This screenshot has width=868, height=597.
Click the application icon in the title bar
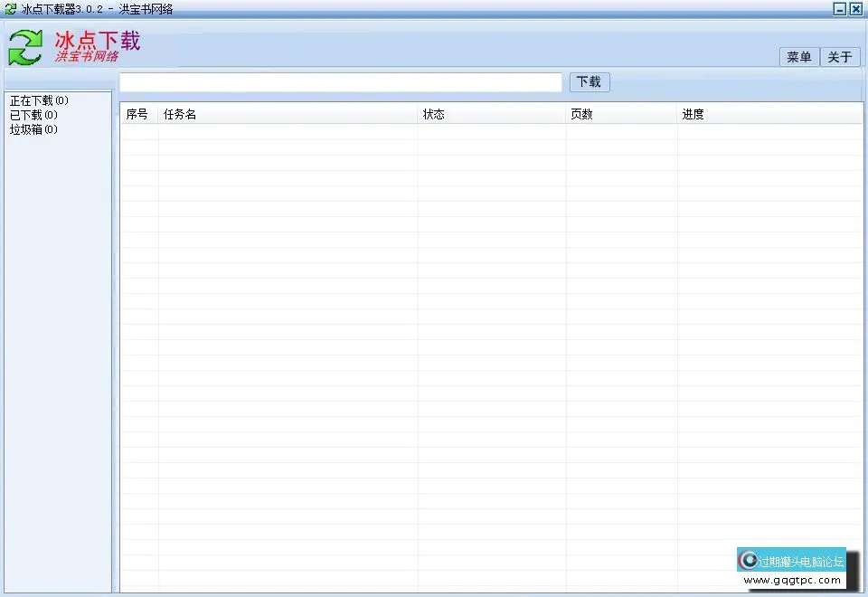[x=10, y=9]
